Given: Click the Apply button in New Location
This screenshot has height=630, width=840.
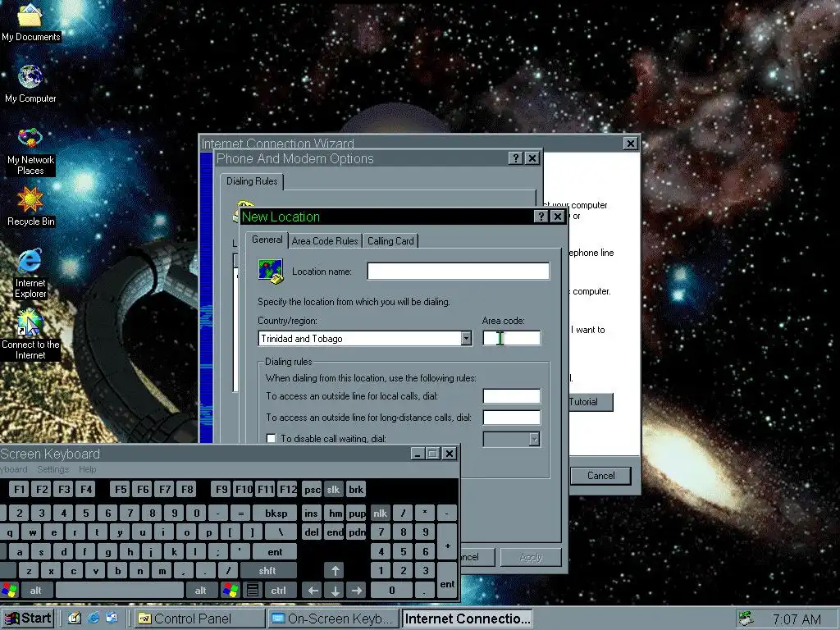Looking at the screenshot, I should [x=531, y=557].
